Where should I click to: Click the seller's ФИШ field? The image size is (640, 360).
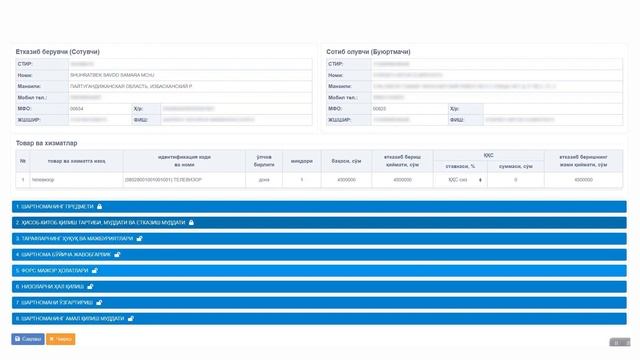click(236, 120)
